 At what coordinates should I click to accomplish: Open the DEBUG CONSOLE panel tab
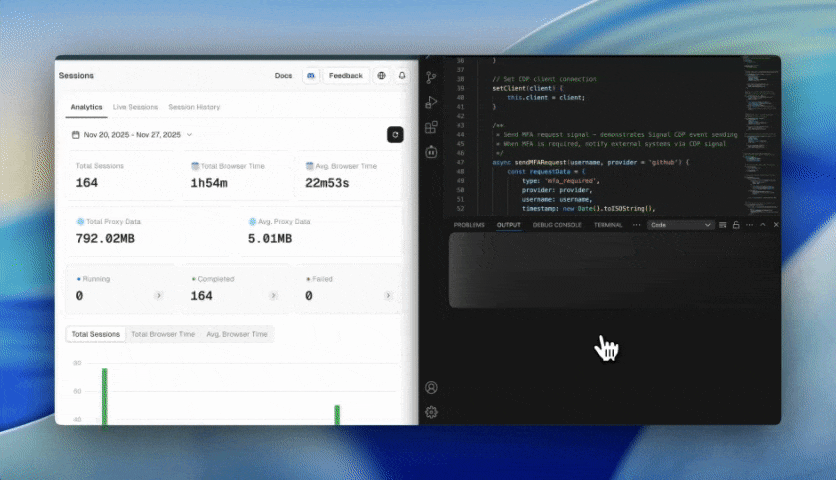tap(557, 225)
